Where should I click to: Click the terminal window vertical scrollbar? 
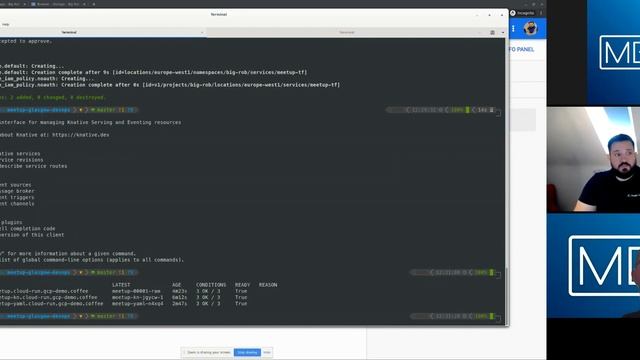coord(507,296)
